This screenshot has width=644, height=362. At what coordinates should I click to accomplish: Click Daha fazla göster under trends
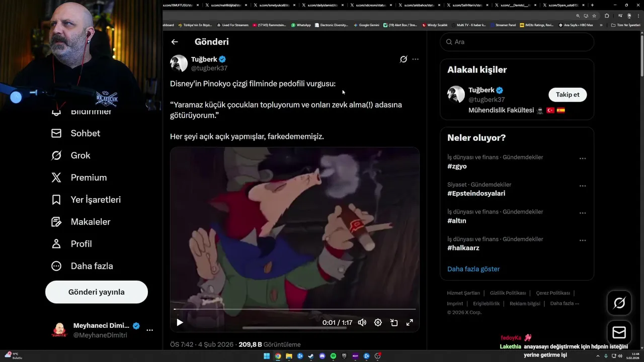473,269
